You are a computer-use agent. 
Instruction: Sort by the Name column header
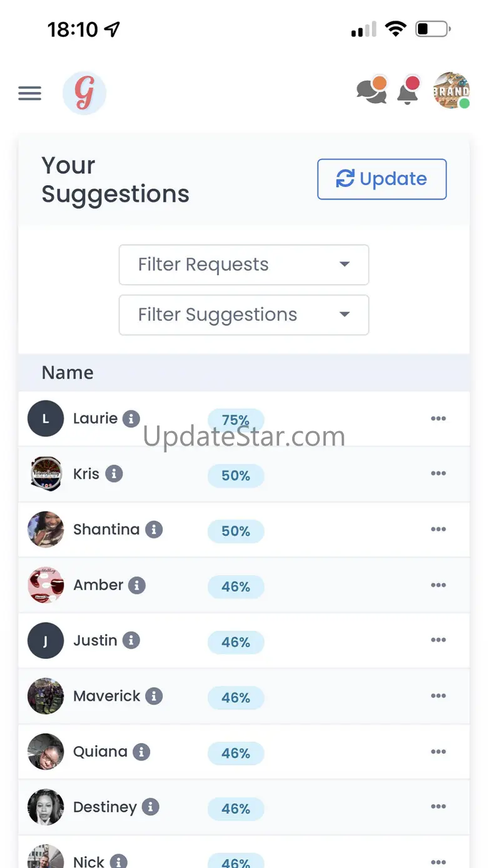click(x=68, y=372)
